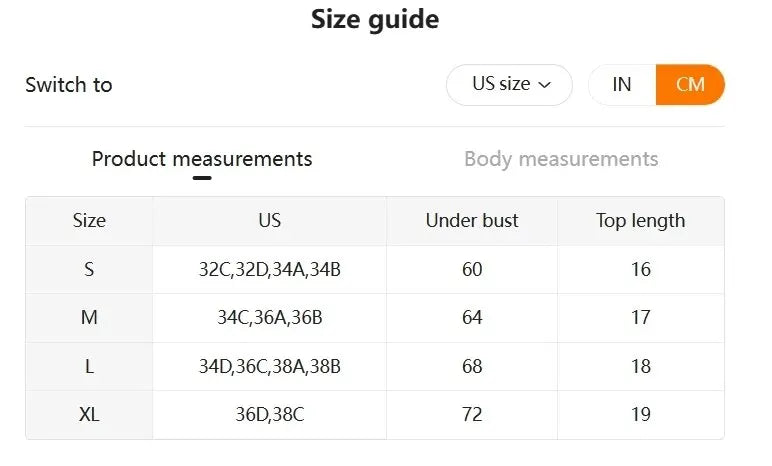Image resolution: width=772 pixels, height=466 pixels.
Task: Click the 36D,38C cell
Action: click(269, 414)
